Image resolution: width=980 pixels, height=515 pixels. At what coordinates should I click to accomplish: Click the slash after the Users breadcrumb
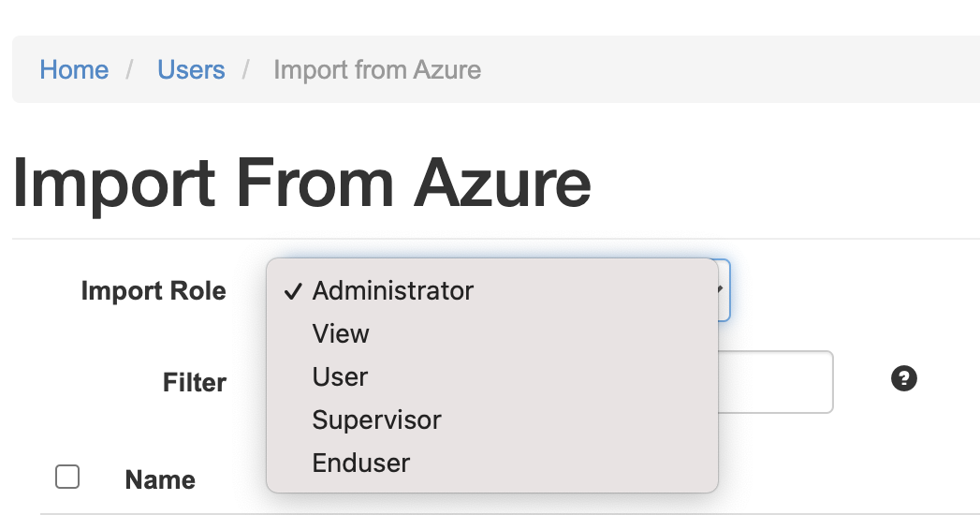pos(249,70)
